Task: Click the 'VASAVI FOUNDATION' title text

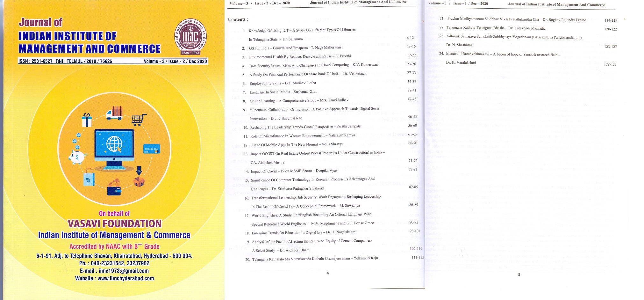Action: [114, 224]
